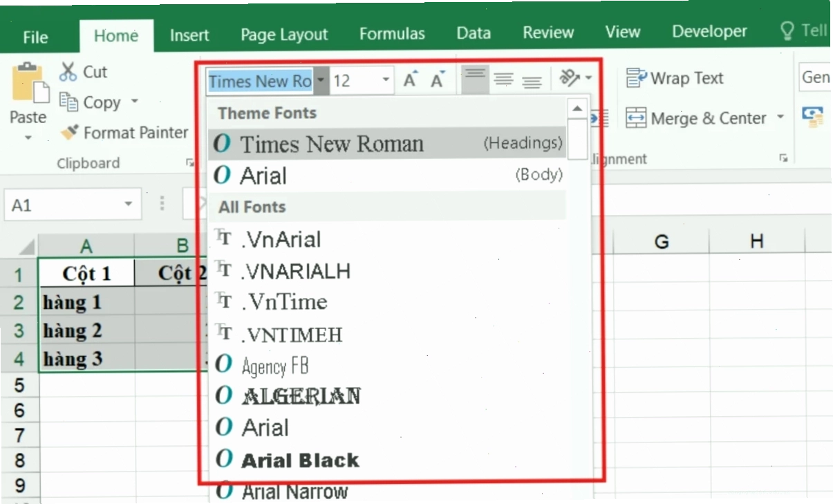Open the Orientation dropdown arrow
Viewport: 833px width, 504px height.
point(588,78)
